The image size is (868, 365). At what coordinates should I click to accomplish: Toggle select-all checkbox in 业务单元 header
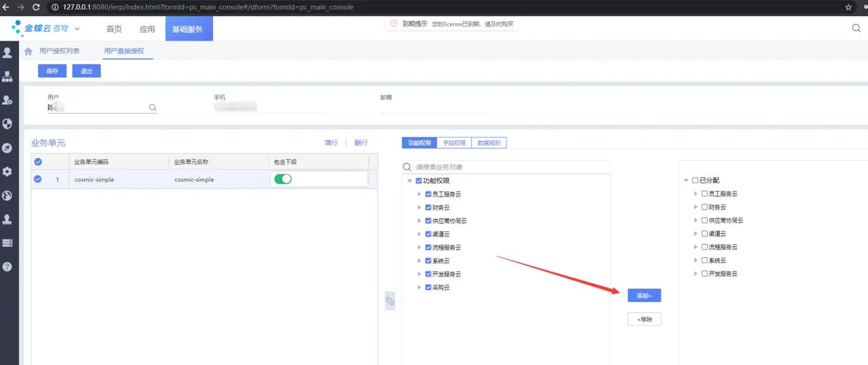coord(38,161)
